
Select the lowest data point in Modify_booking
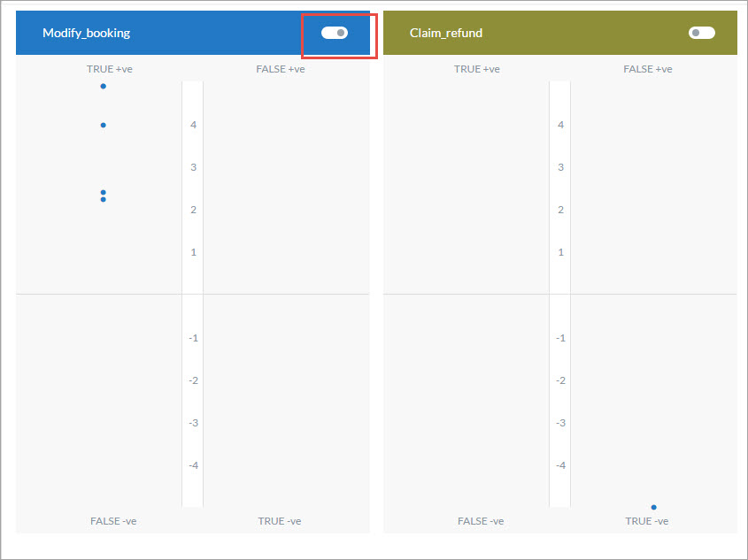(x=104, y=200)
